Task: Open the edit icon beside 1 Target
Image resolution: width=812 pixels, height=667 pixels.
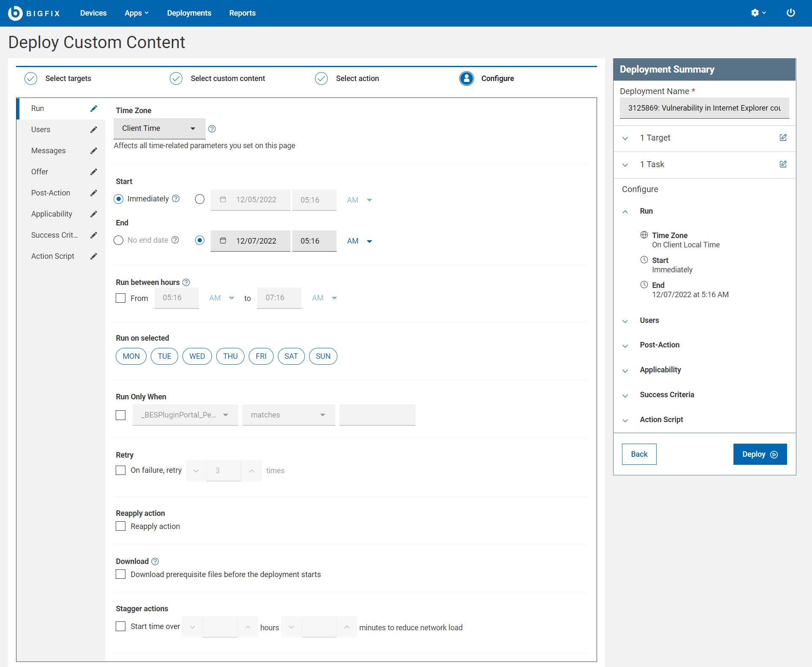Action: [783, 137]
